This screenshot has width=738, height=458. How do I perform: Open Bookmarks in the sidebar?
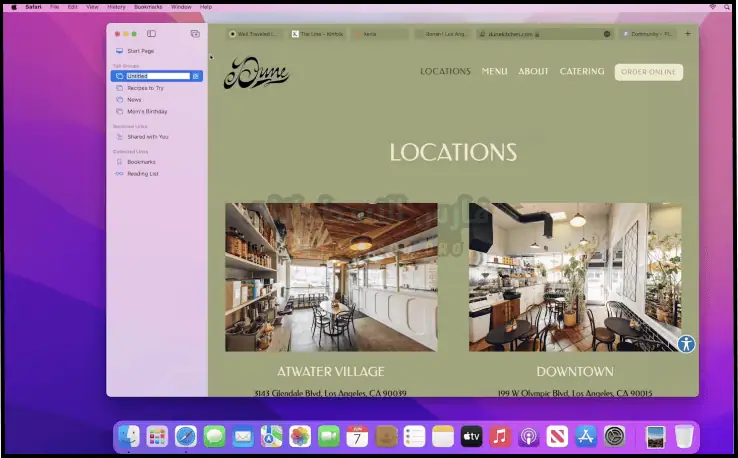tap(141, 162)
